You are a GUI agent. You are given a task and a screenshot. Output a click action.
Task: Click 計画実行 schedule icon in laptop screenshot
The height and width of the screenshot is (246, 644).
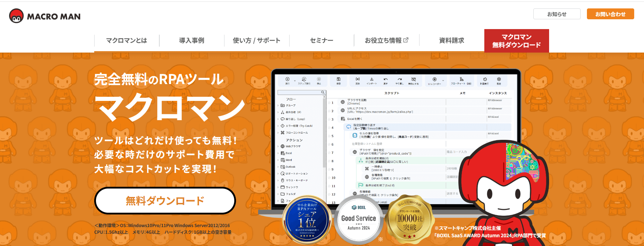pyautogui.click(x=485, y=81)
